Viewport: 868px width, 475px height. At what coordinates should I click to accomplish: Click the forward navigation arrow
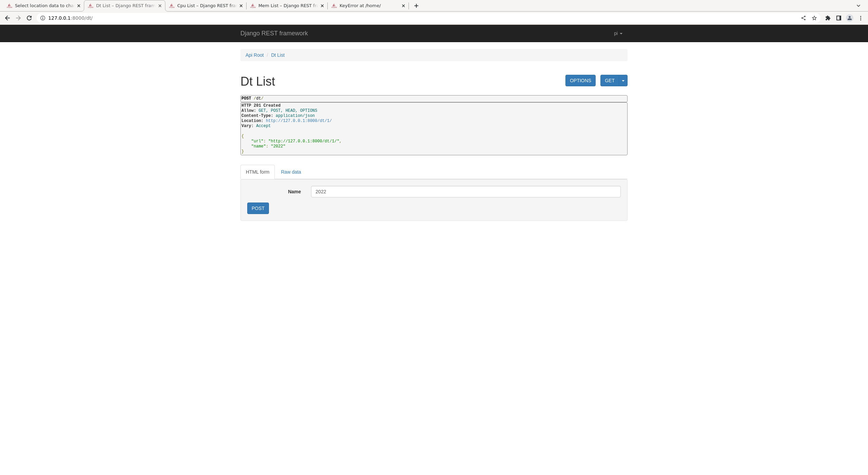pos(18,18)
